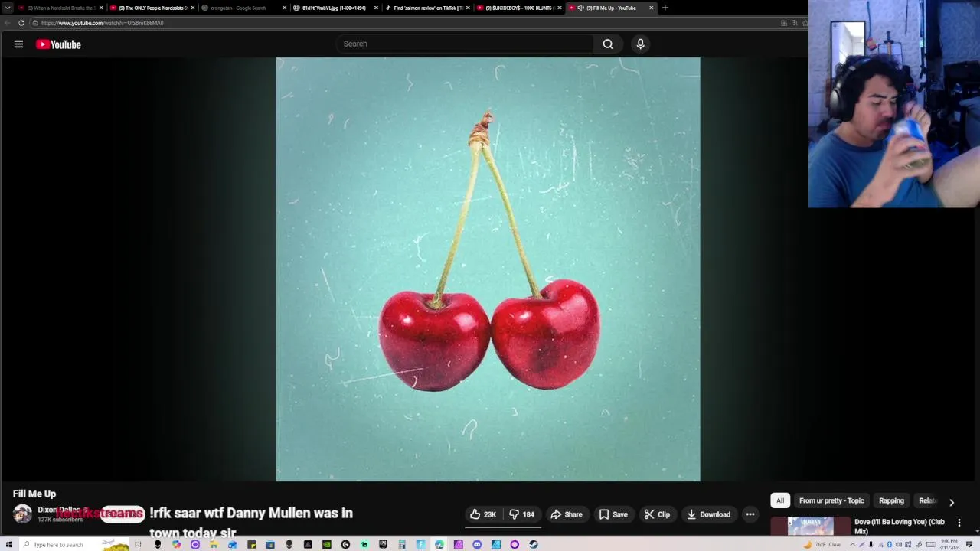Switch to $UICIDEBOY$ 1000 BLUNTS tab

[519, 8]
